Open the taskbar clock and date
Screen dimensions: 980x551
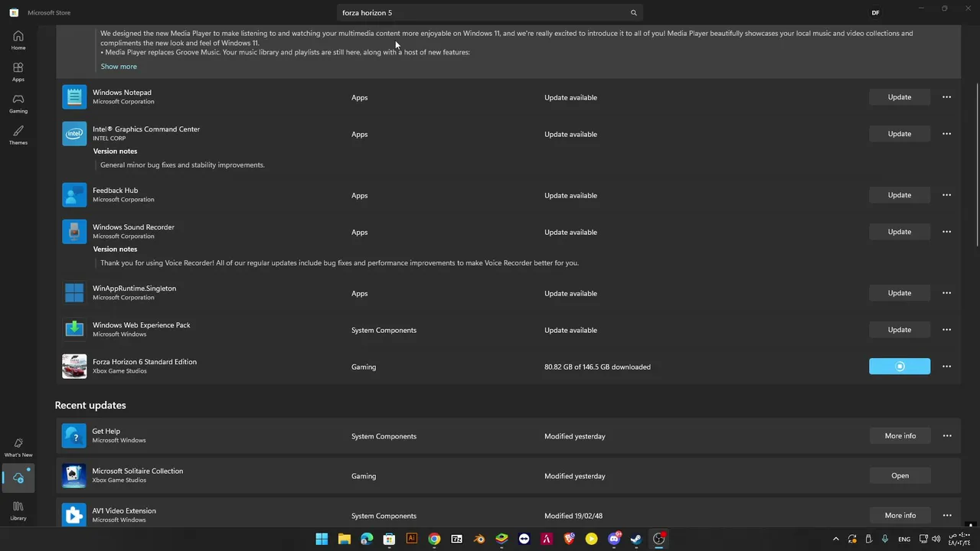tap(959, 539)
